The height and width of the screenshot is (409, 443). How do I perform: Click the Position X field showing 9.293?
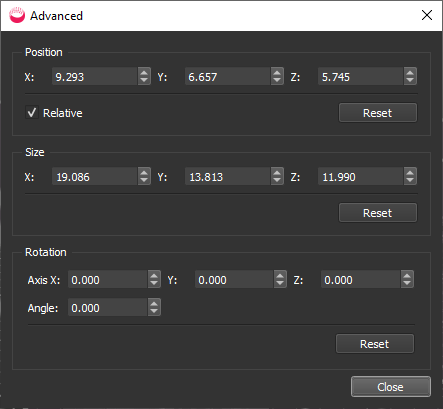coord(95,76)
